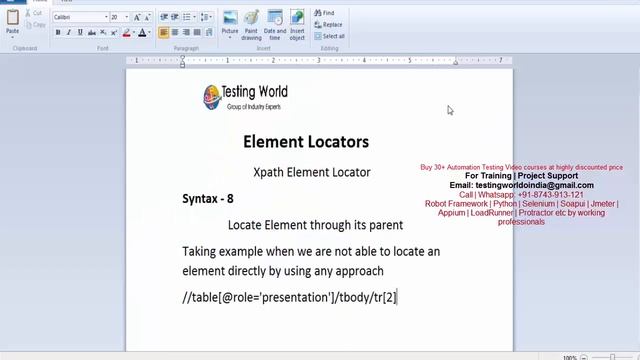Open the Paragraph settings dialog icon

(209, 33)
